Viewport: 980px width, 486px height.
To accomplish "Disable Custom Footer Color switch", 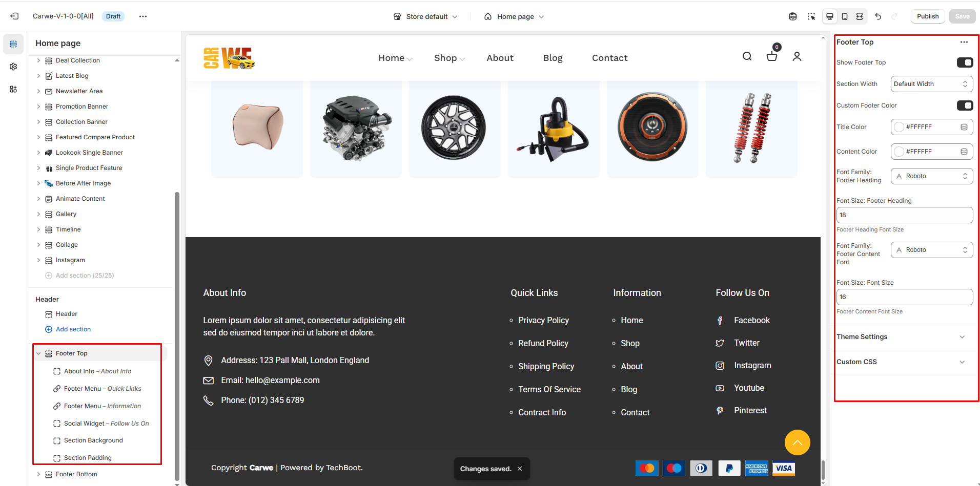I will coord(965,105).
